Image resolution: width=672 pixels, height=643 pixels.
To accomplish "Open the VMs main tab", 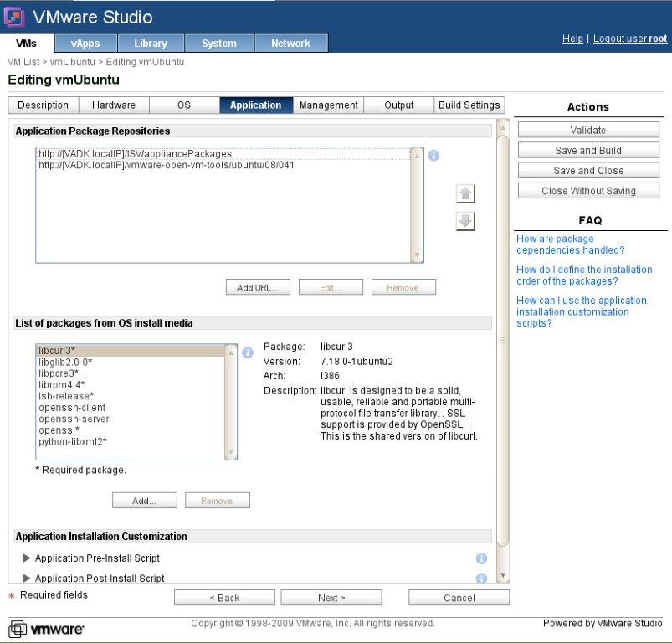I will [27, 44].
